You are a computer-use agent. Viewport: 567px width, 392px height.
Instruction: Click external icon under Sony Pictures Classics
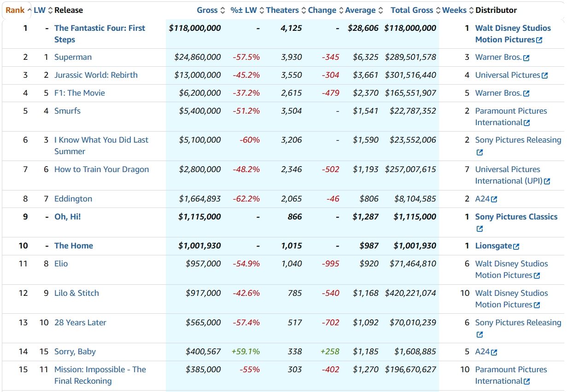(x=479, y=229)
